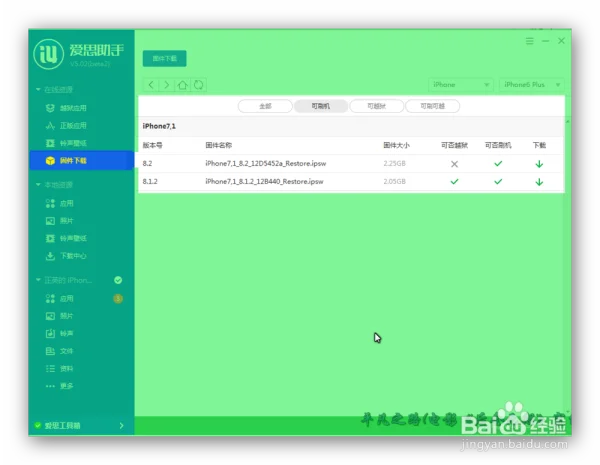Open 爱思工具箱 at the sidebar bottom

[x=62, y=426]
